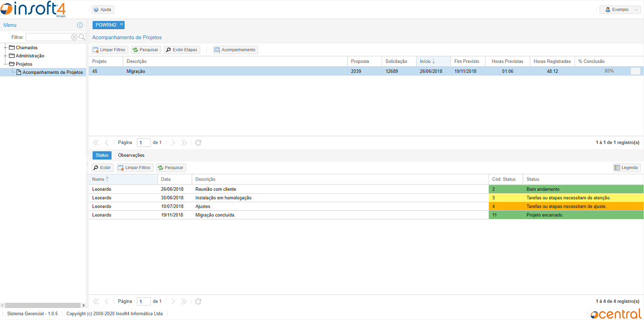Click Pesquisar in status toolbar
The height and width of the screenshot is (320, 644).
[x=171, y=168]
